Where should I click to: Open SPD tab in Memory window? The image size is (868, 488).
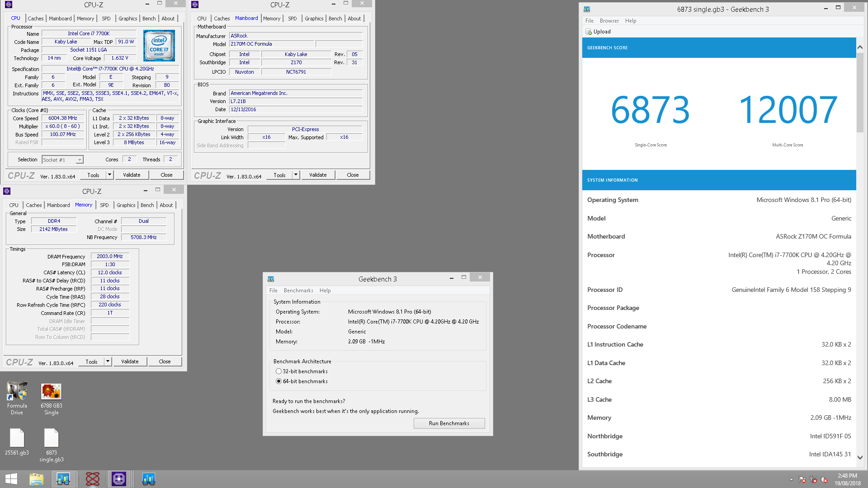click(104, 205)
